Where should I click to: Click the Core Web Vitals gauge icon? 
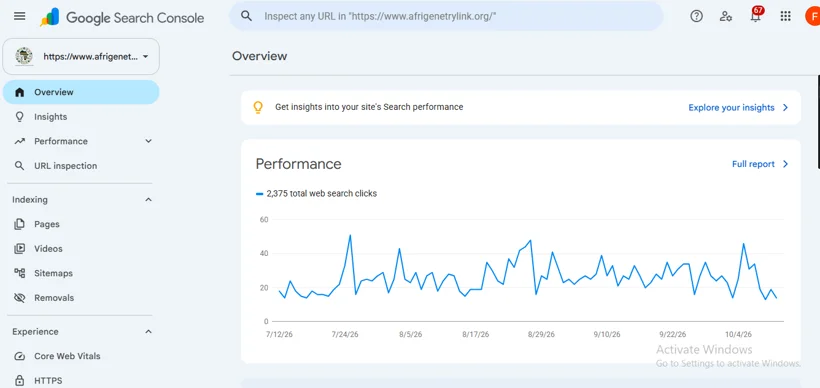pyautogui.click(x=19, y=356)
